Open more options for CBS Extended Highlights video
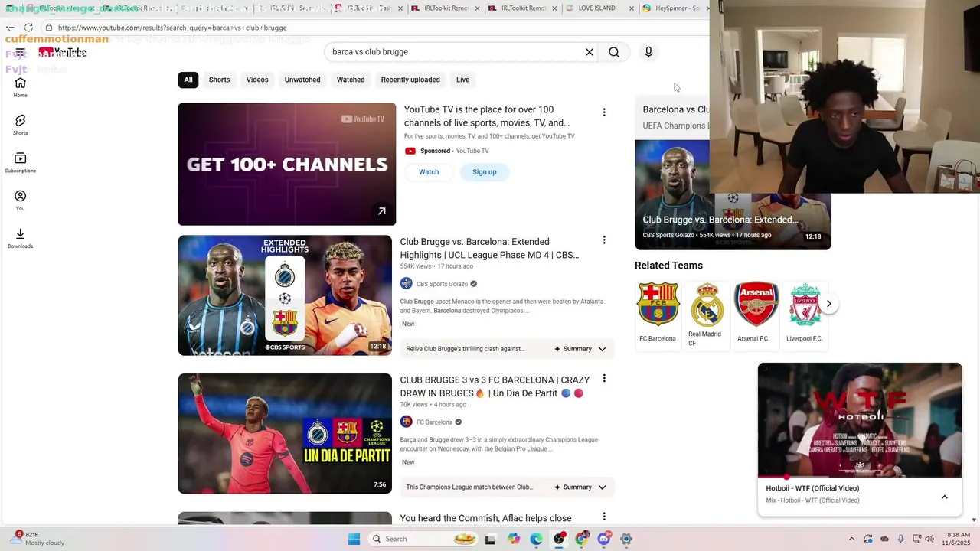Viewport: 980px width, 551px height. click(604, 240)
